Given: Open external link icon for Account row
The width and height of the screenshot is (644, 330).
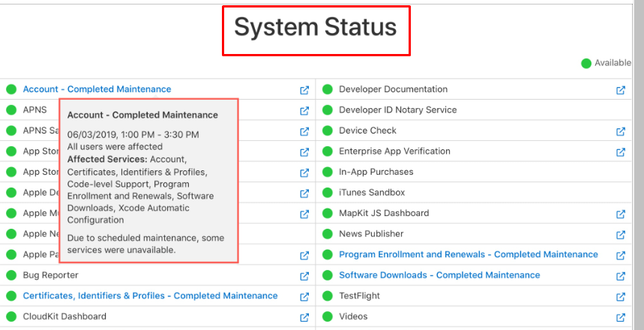Looking at the screenshot, I should [304, 90].
